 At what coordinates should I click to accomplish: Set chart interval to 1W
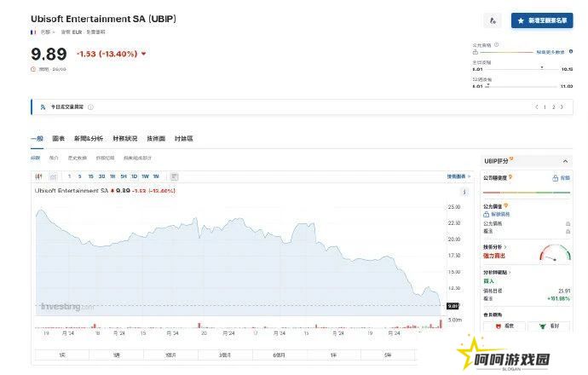coord(145,176)
